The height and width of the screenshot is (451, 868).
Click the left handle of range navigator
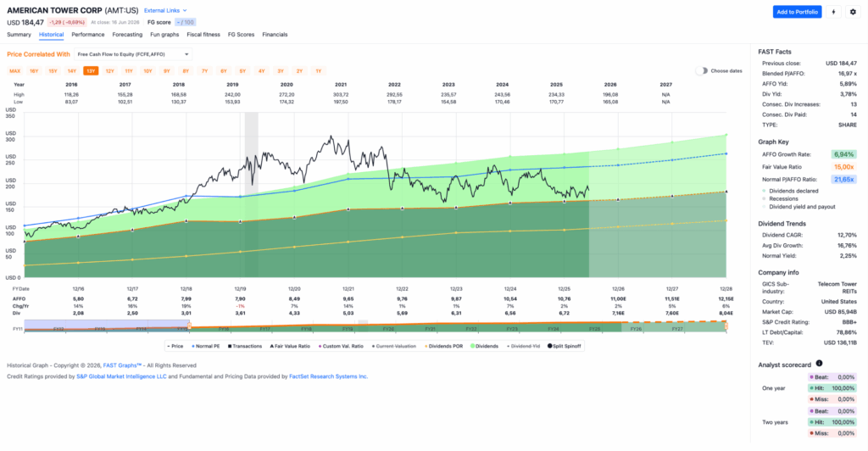(189, 326)
